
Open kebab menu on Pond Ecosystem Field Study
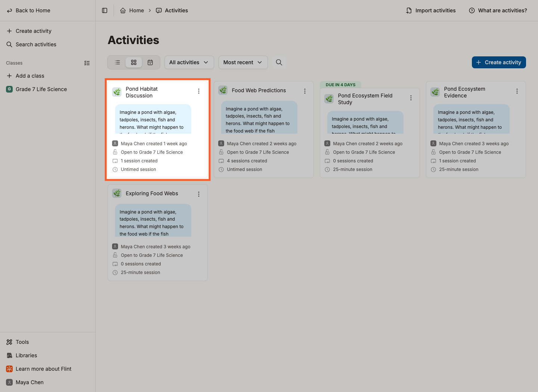pos(411,98)
